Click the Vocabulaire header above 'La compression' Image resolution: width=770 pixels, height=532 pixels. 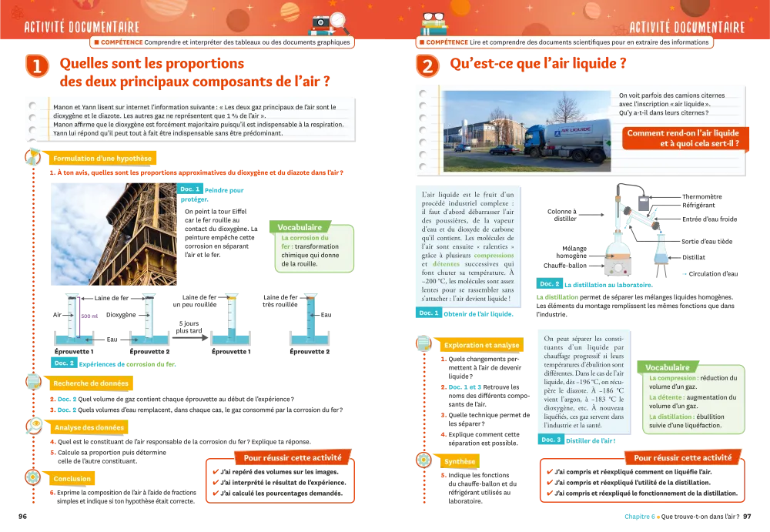tap(667, 367)
